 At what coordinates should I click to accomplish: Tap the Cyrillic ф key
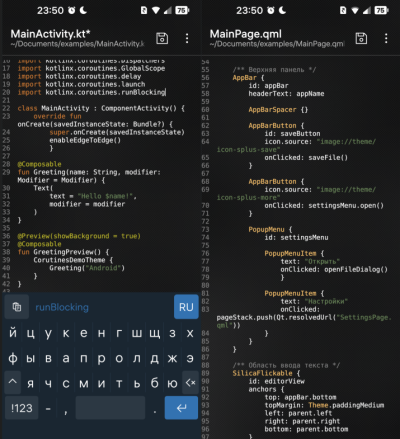(13, 358)
